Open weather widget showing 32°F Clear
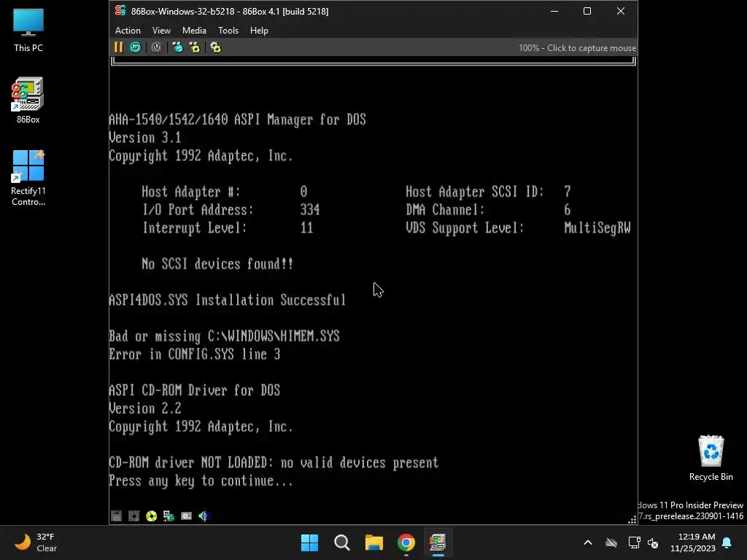Screen dimensions: 747x560 click(x=36, y=542)
